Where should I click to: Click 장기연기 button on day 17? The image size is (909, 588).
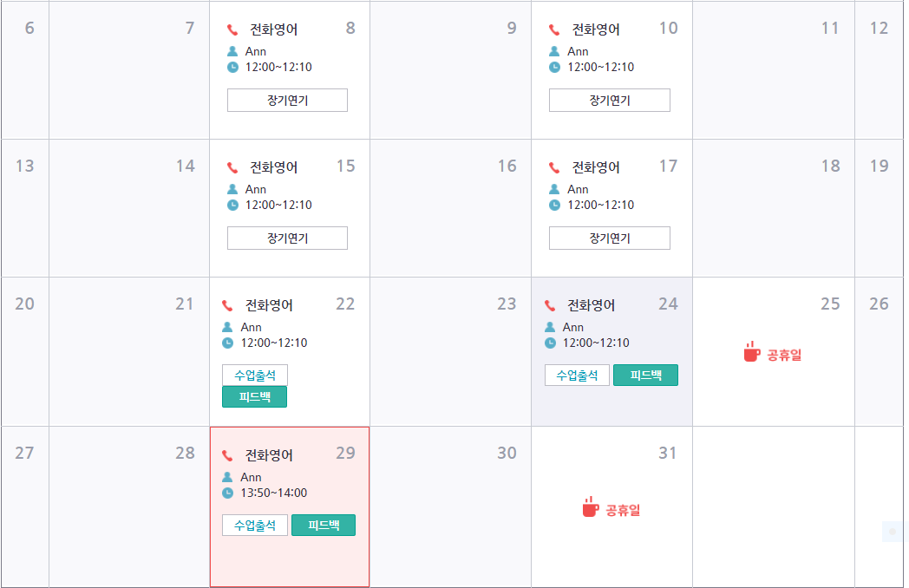pyautogui.click(x=609, y=238)
